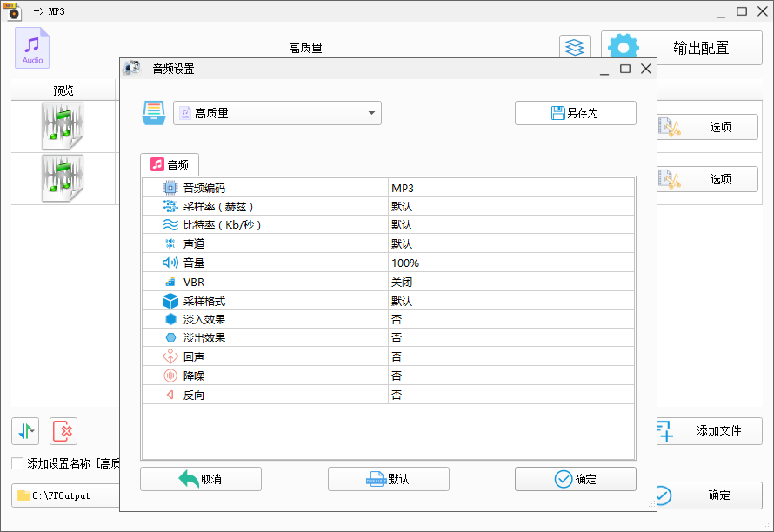This screenshot has width=774, height=532.
Task: Check the 添加设置名称 checkbox
Action: pos(17,463)
